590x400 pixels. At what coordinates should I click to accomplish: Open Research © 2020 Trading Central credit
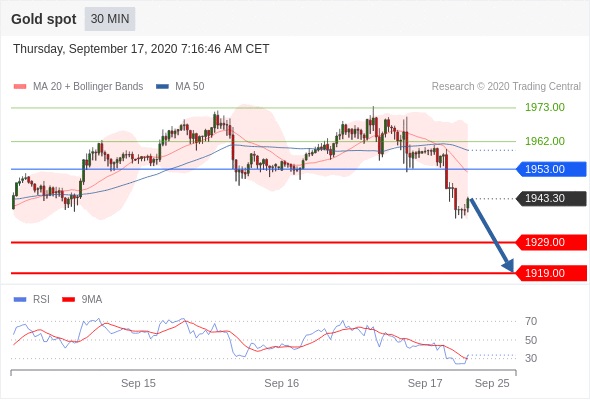506,87
